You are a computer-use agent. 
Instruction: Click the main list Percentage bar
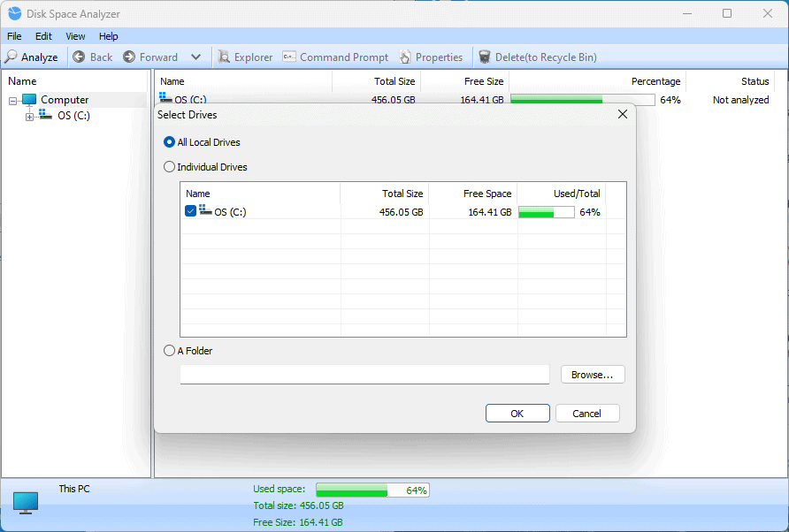(583, 100)
